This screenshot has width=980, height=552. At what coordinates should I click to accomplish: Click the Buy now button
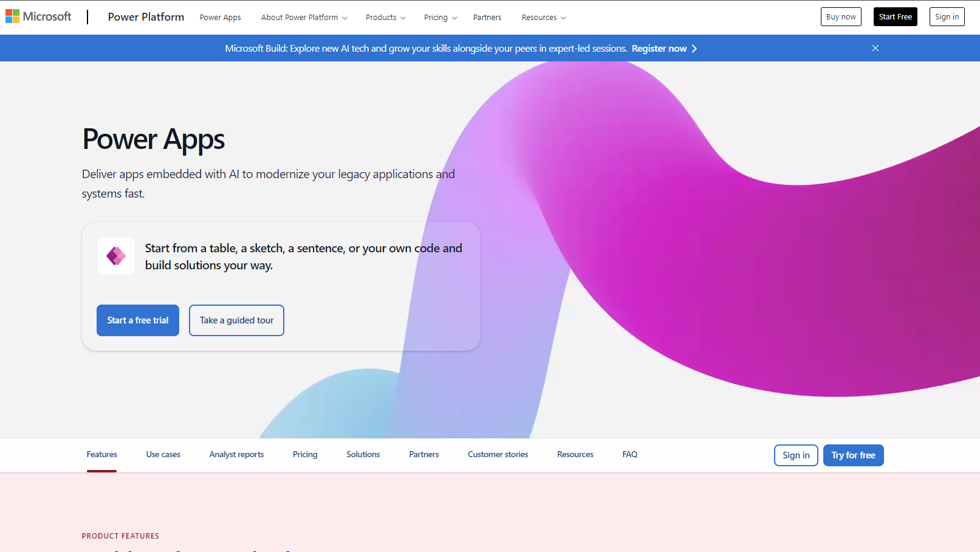(840, 17)
